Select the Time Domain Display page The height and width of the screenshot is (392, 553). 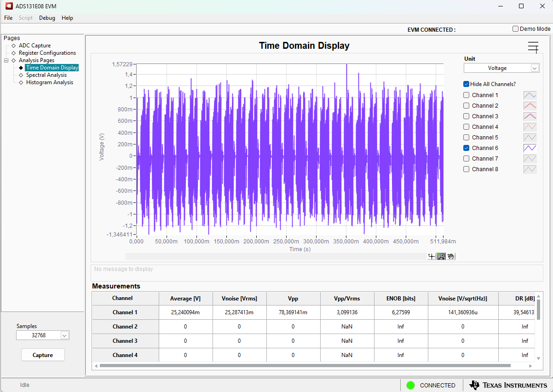pos(52,68)
